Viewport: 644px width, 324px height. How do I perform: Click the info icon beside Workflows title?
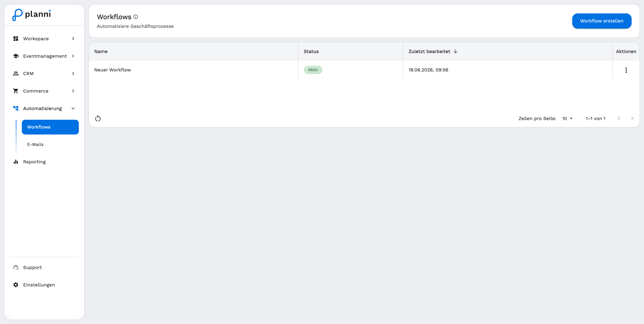point(136,17)
